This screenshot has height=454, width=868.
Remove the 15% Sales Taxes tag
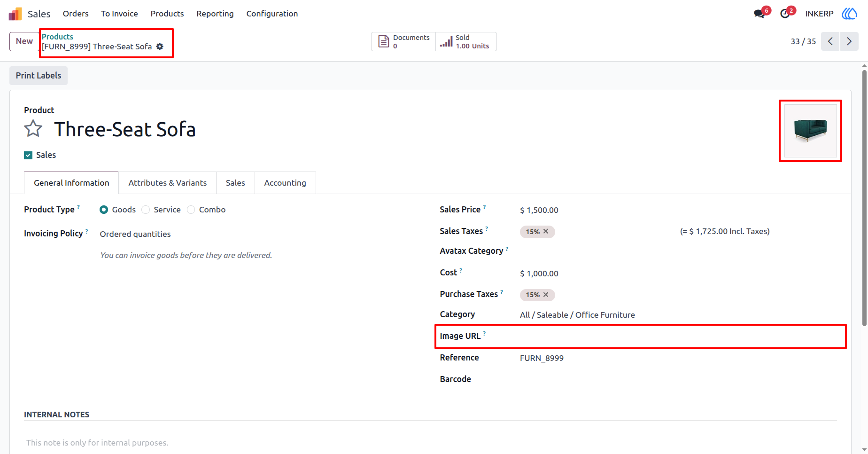[x=546, y=231]
